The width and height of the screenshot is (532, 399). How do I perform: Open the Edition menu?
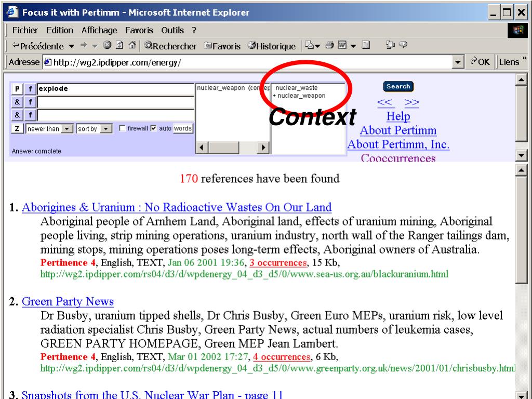(60, 30)
